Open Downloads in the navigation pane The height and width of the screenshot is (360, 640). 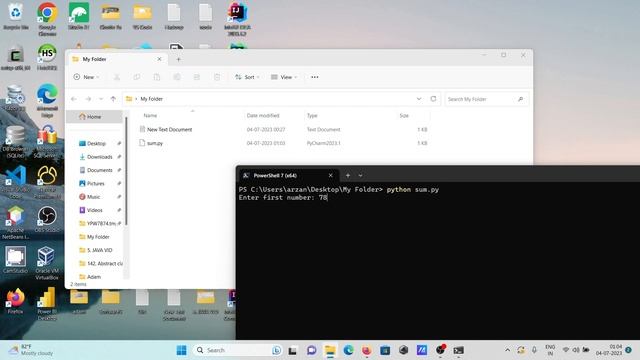pos(99,157)
